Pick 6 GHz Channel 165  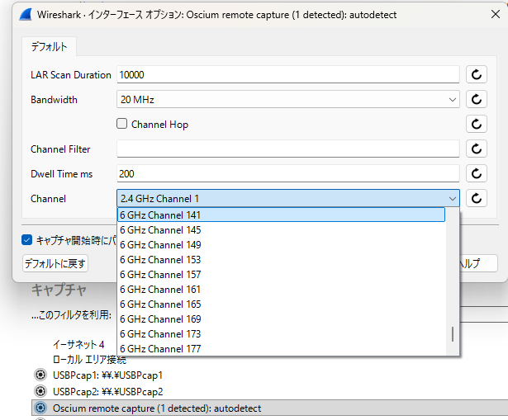coord(281,304)
